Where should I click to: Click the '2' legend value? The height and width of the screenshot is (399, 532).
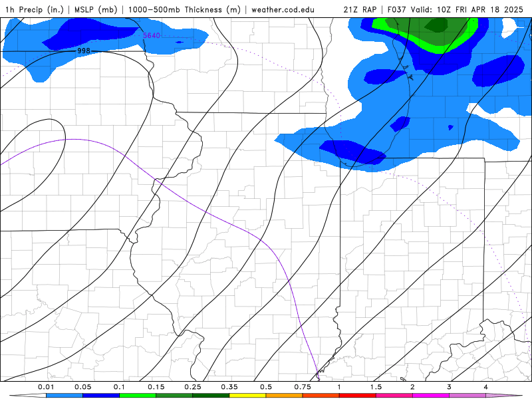point(412,387)
